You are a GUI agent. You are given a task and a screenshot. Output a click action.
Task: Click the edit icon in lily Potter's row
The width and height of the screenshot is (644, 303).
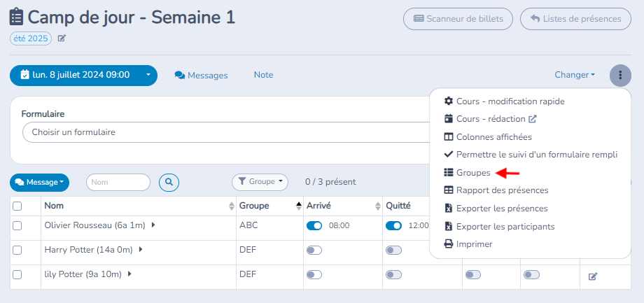(593, 276)
